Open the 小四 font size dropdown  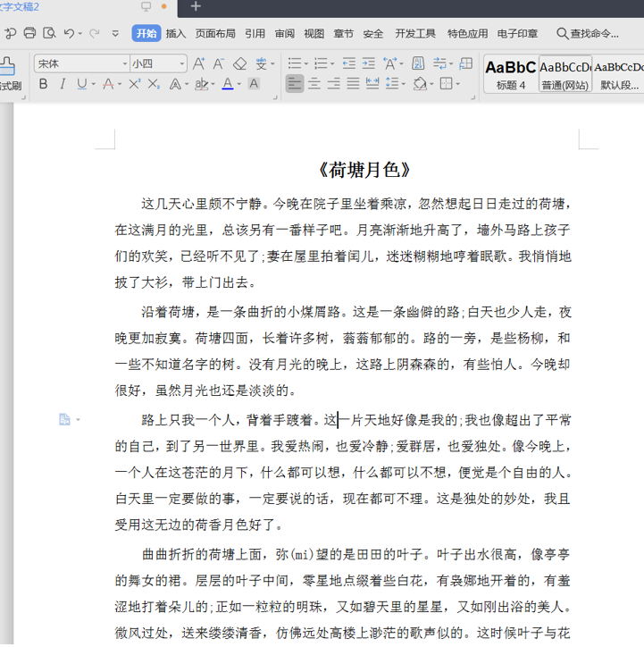click(x=181, y=64)
